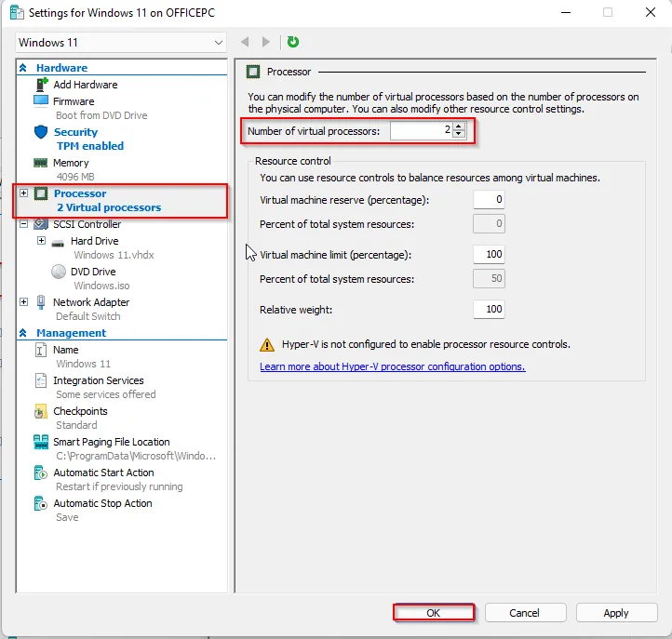Viewport: 672px width, 639px height.
Task: Select Integration Services
Action: (99, 380)
